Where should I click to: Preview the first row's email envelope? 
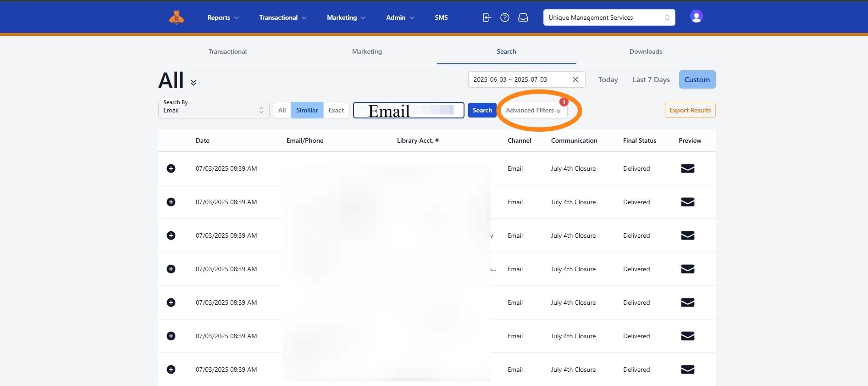pyautogui.click(x=687, y=168)
